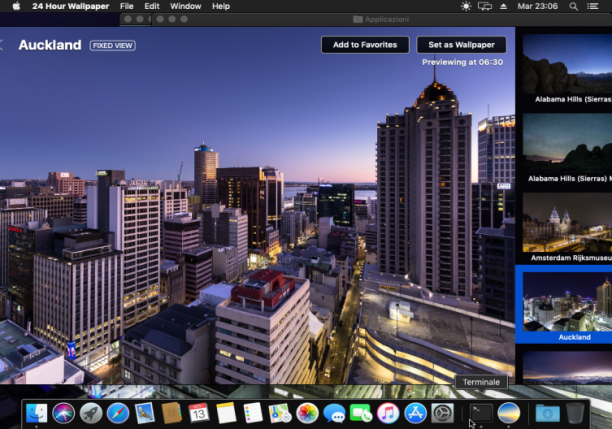The image size is (612, 429).
Task: Open Finder from the dock
Action: 36,413
